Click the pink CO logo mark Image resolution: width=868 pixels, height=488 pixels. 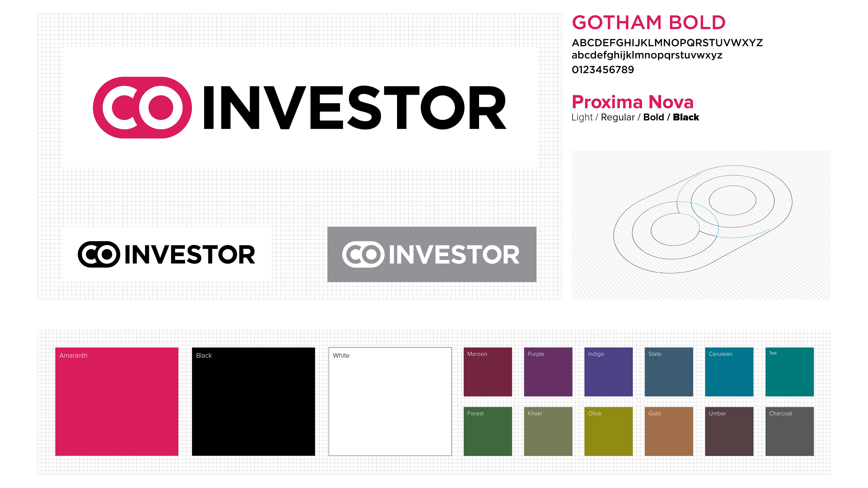[x=142, y=108]
